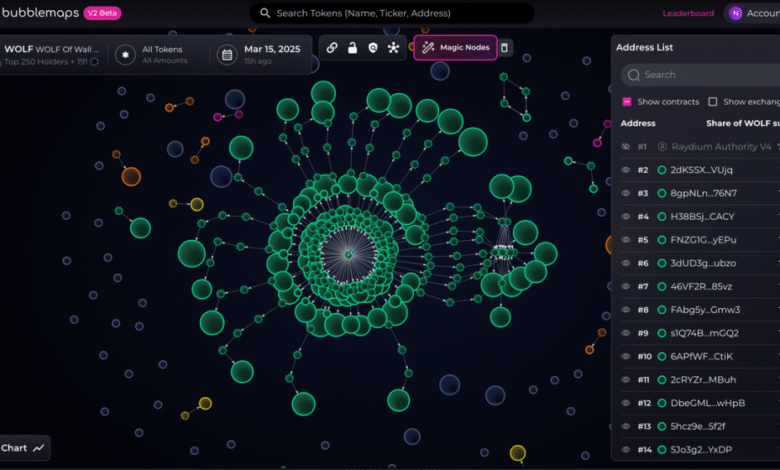Click green circle icon of row #10
Image resolution: width=780 pixels, height=470 pixels.
point(662,357)
